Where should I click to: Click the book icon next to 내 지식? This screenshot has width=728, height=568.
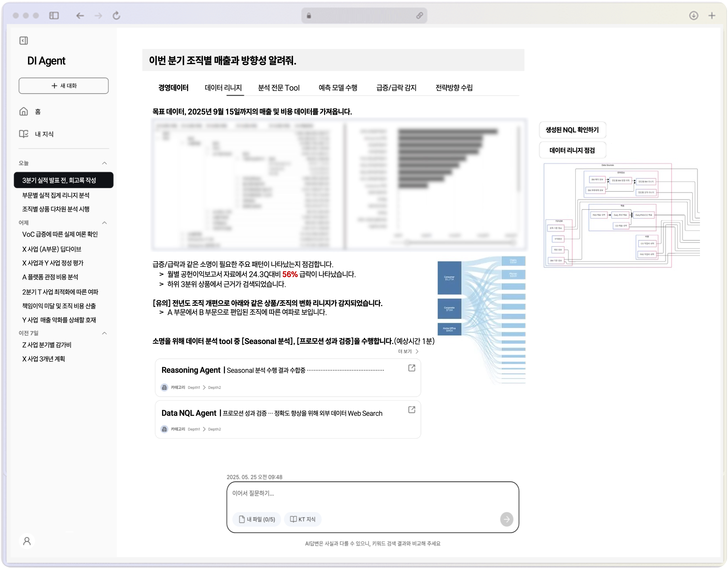pos(24,134)
